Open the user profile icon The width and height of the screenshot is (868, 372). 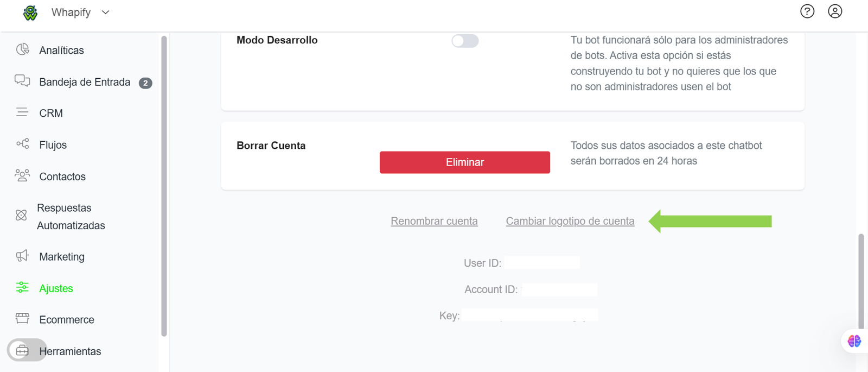click(x=835, y=11)
